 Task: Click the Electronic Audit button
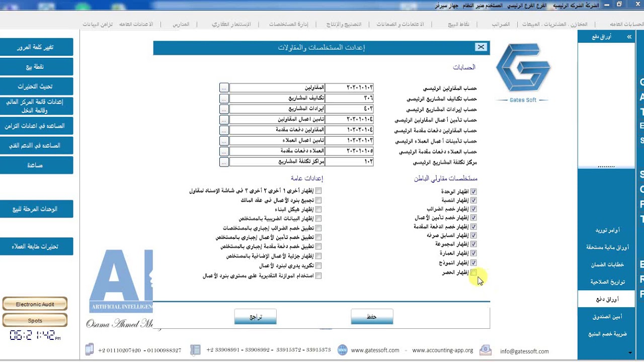[x=35, y=304]
